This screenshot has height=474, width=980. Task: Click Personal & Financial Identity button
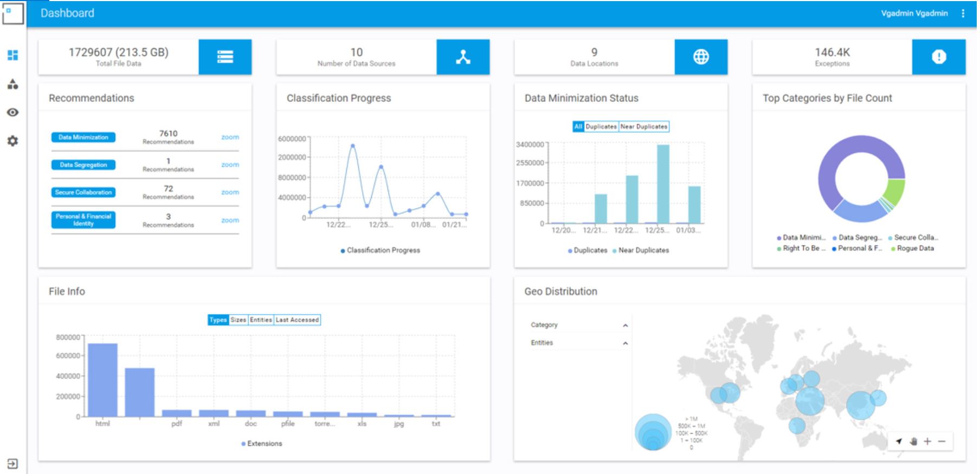(x=83, y=220)
